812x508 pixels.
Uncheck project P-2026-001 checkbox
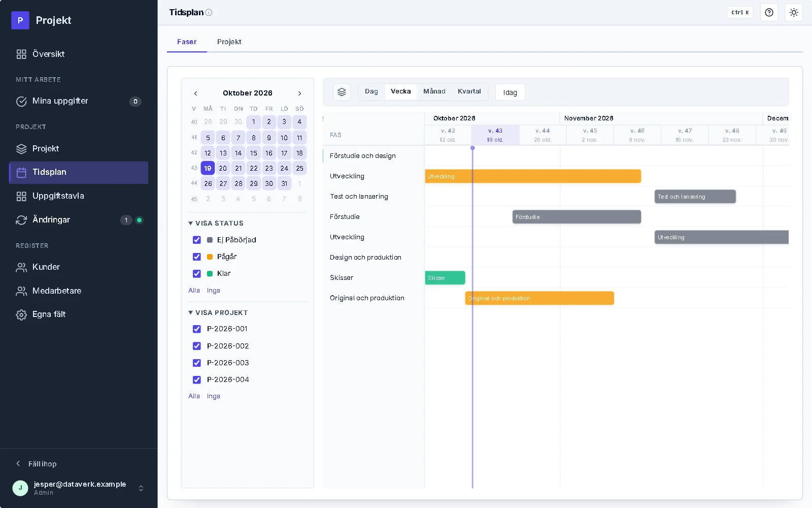click(x=197, y=329)
